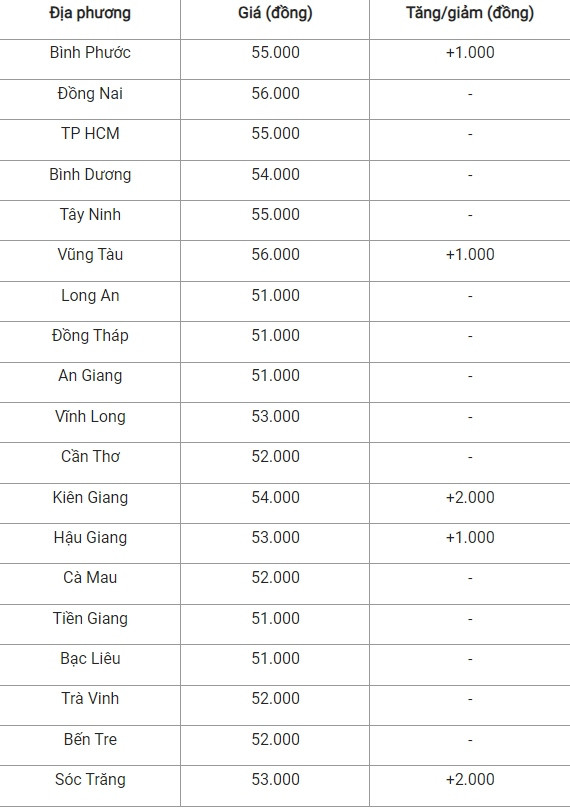Click the Giá (đồng) column header
570x809 pixels.
(275, 13)
